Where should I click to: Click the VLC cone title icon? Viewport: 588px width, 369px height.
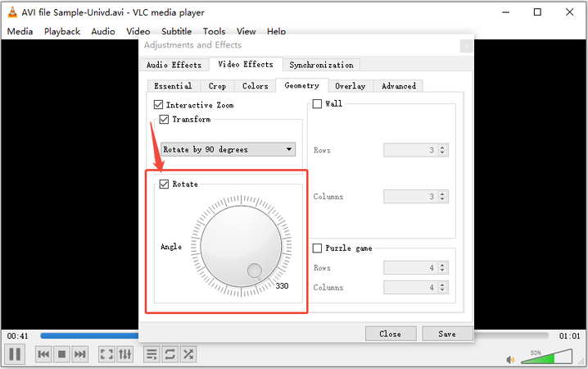[x=12, y=12]
